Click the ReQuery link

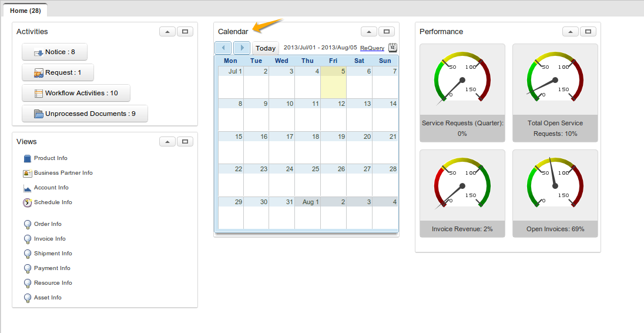coord(372,48)
